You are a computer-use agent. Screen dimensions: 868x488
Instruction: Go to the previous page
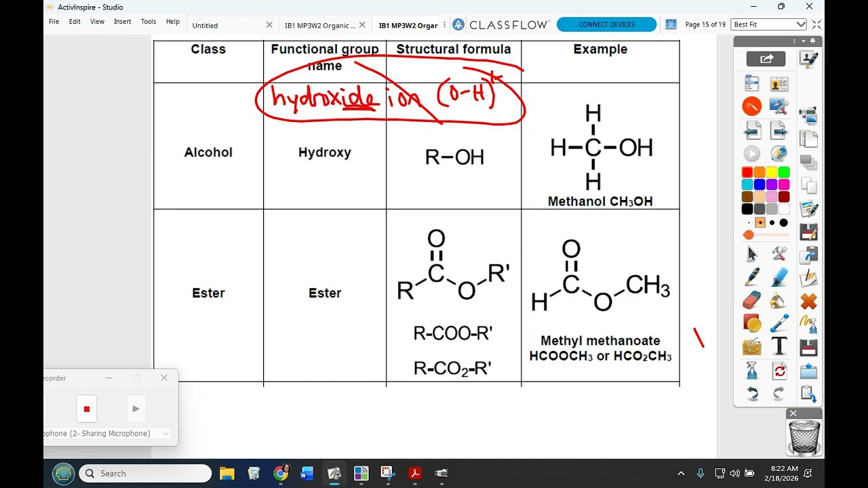point(752,129)
